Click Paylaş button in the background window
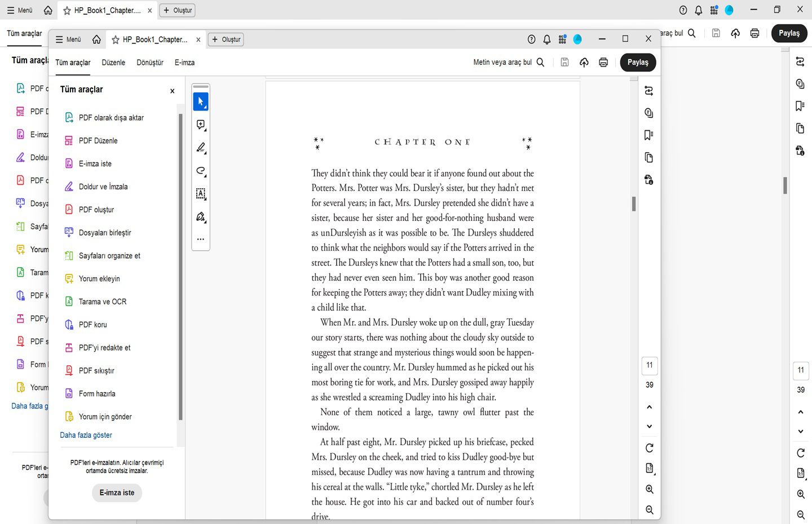The image size is (812, 524). click(789, 33)
